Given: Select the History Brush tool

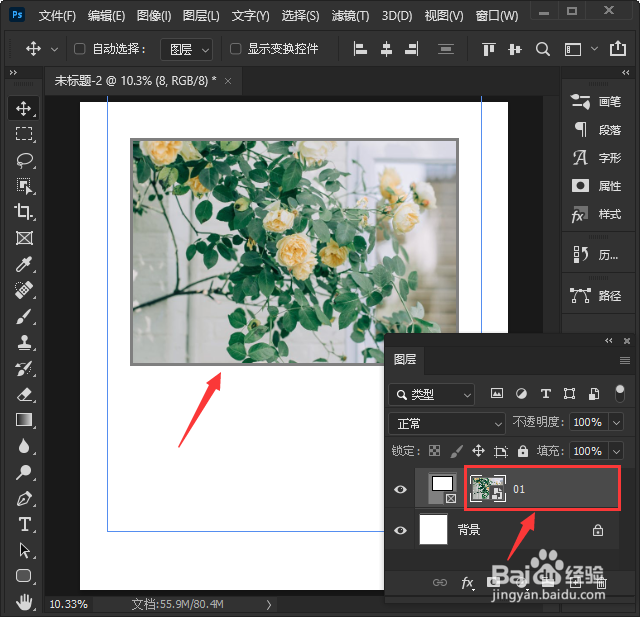Looking at the screenshot, I should (24, 368).
